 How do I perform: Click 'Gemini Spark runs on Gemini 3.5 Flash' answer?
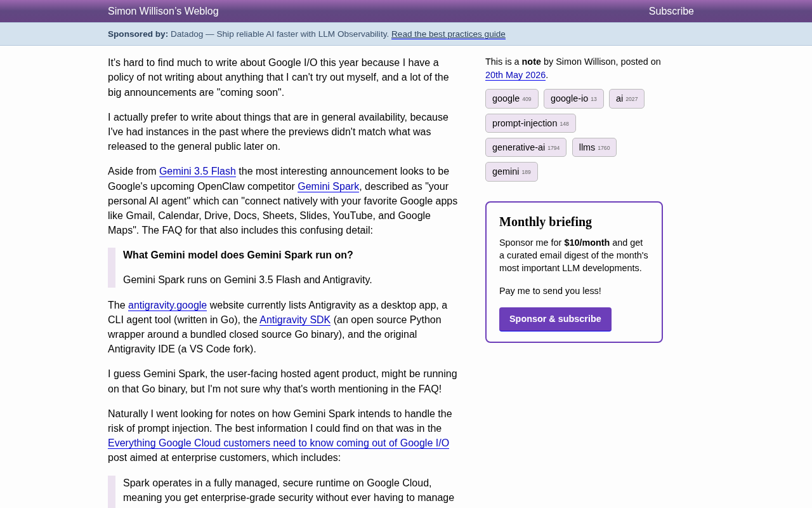(x=247, y=280)
